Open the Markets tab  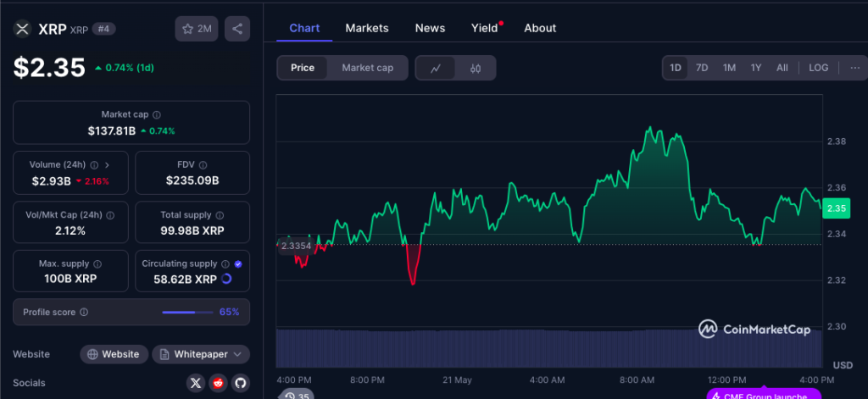pyautogui.click(x=367, y=28)
